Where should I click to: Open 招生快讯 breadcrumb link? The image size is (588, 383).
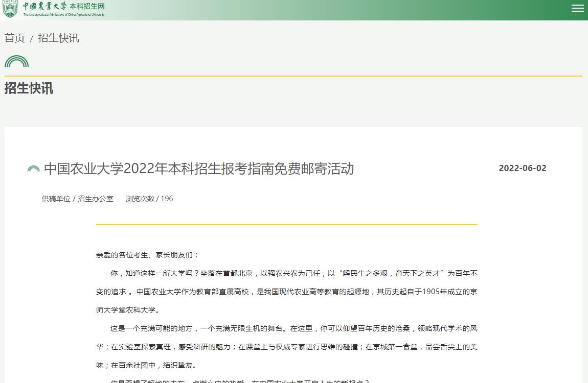click(58, 38)
